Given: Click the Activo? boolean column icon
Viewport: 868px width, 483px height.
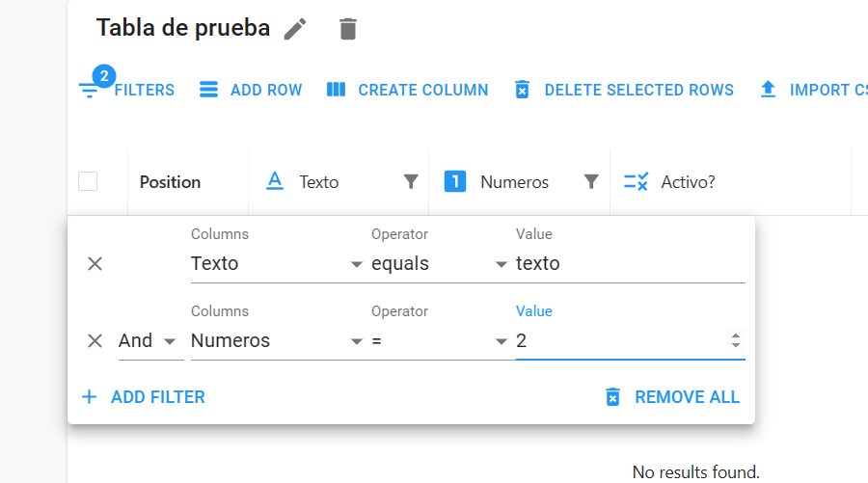Looking at the screenshot, I should click(x=636, y=181).
